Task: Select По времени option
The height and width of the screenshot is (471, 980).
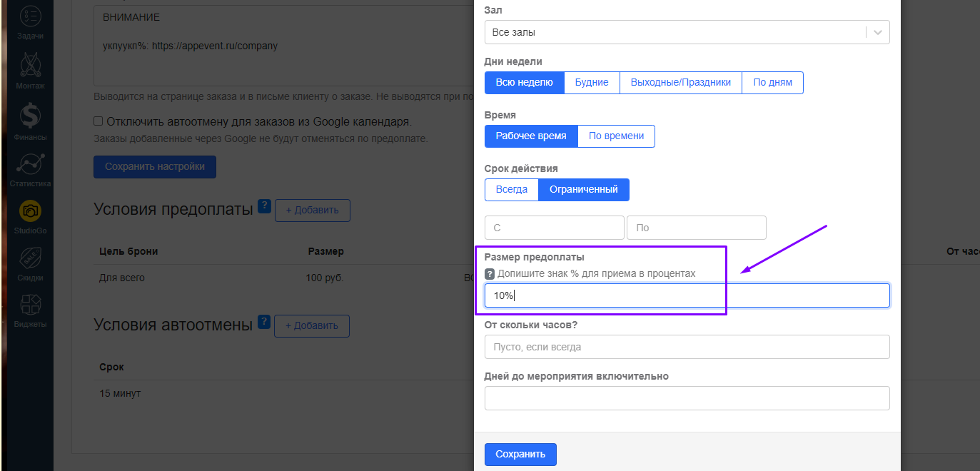Action: pos(616,136)
